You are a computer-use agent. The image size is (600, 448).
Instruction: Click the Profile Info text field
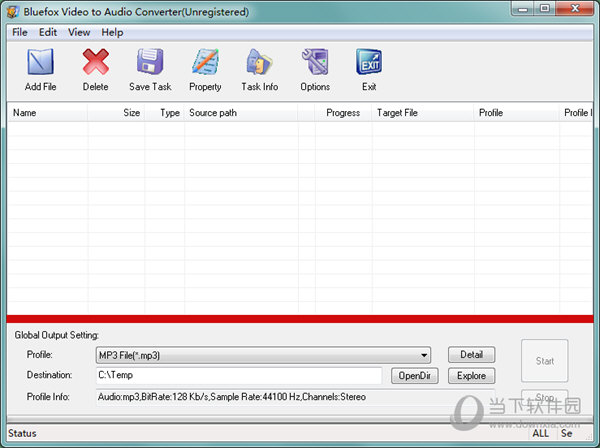(x=295, y=397)
